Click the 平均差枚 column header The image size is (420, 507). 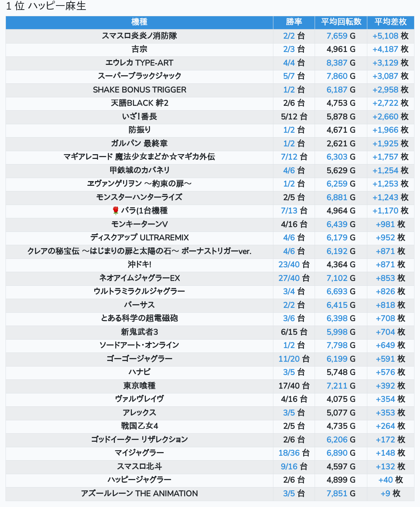(x=390, y=22)
